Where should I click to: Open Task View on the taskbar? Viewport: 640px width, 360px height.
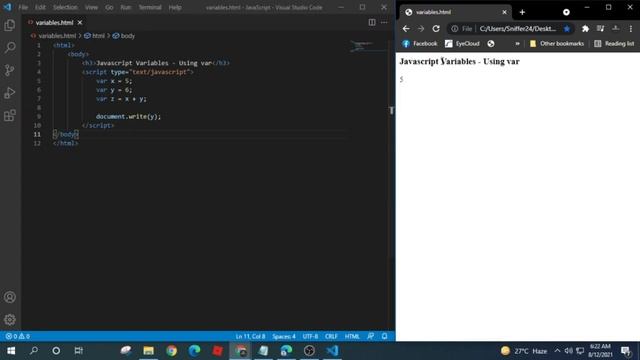tap(78, 351)
